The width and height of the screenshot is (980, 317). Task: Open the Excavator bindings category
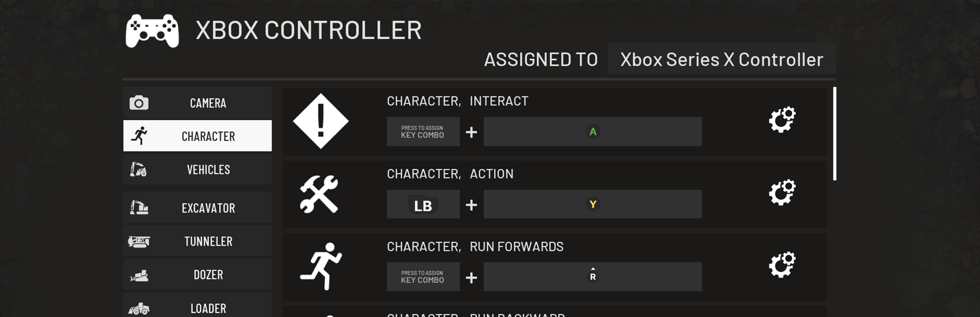click(198, 208)
